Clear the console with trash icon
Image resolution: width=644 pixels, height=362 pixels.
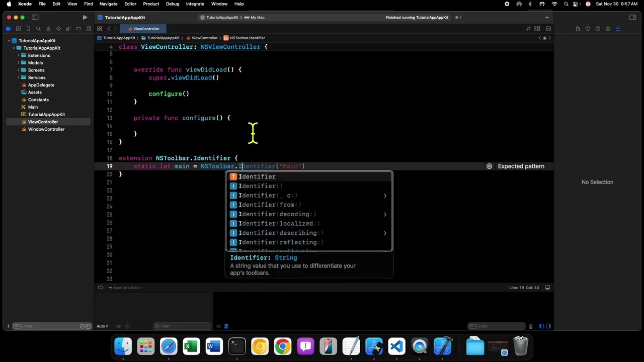pos(530,326)
